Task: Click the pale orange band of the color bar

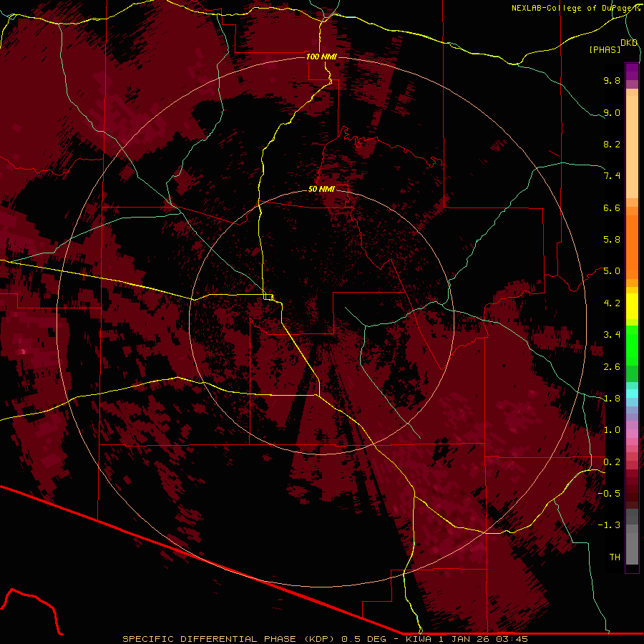Action: coord(632,147)
